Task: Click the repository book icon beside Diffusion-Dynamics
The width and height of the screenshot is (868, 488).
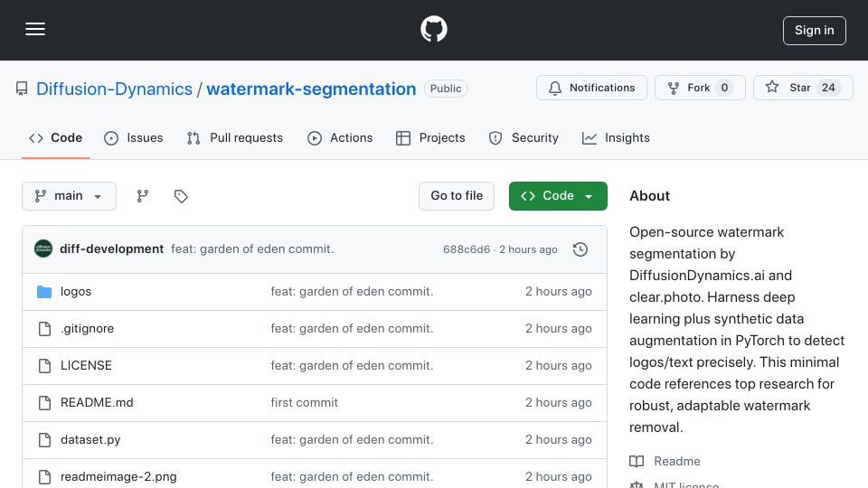Action: tap(22, 89)
